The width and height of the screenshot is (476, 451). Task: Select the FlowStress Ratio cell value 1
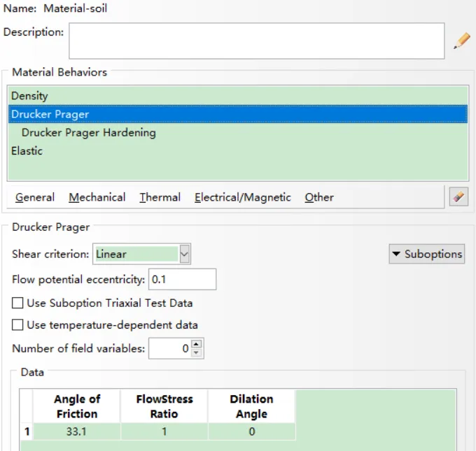click(164, 431)
